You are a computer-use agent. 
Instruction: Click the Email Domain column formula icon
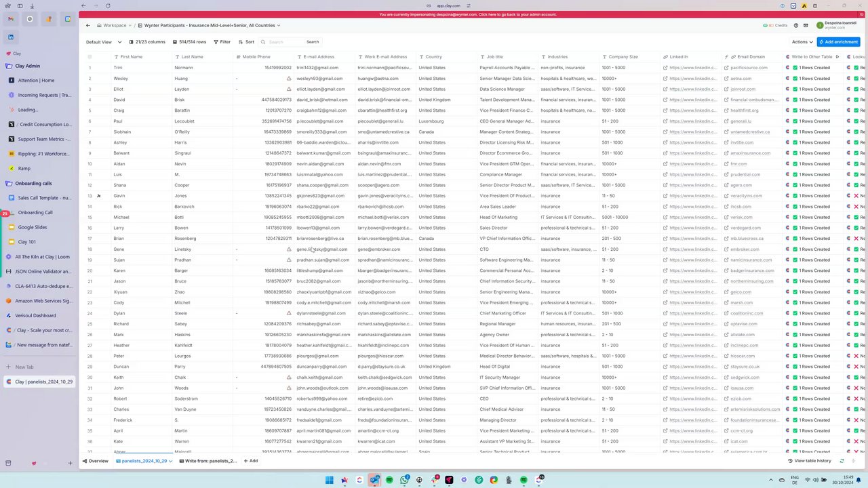(726, 57)
